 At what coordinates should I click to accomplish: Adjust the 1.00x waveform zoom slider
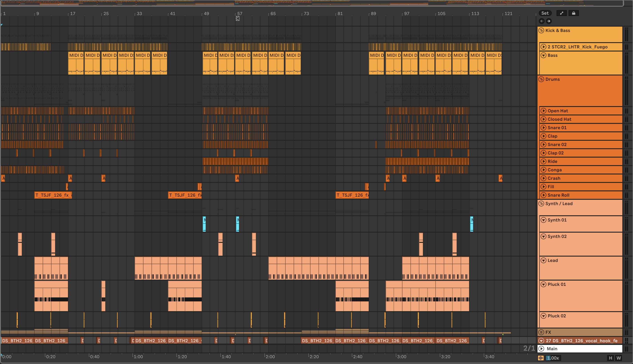(x=553, y=358)
